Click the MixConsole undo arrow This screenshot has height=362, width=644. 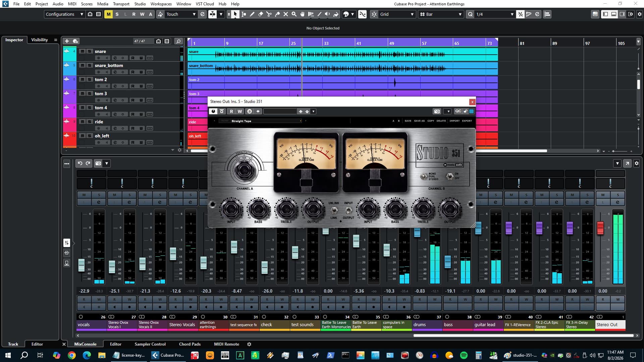tap(80, 163)
